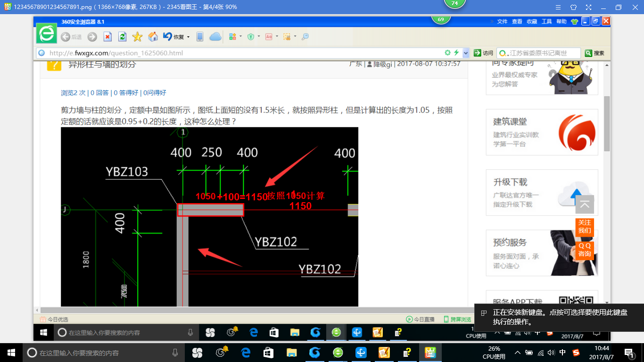Click the QQ咨询 orange button
The height and width of the screenshot is (362, 644).
click(x=585, y=250)
